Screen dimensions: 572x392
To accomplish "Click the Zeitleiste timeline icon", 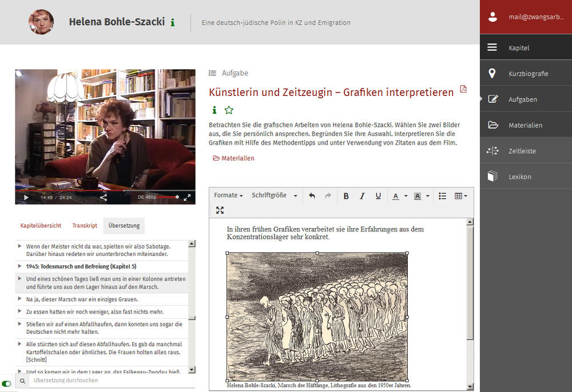I will coord(492,151).
